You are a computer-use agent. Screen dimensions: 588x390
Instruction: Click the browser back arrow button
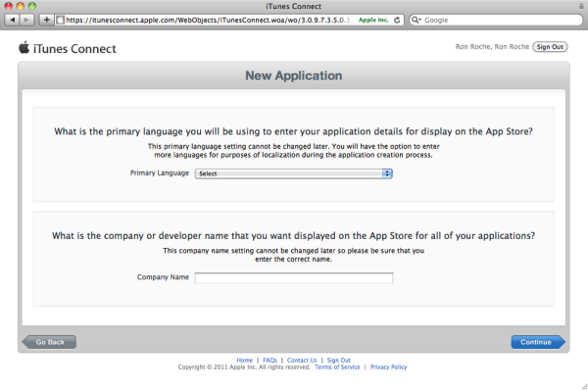click(12, 20)
